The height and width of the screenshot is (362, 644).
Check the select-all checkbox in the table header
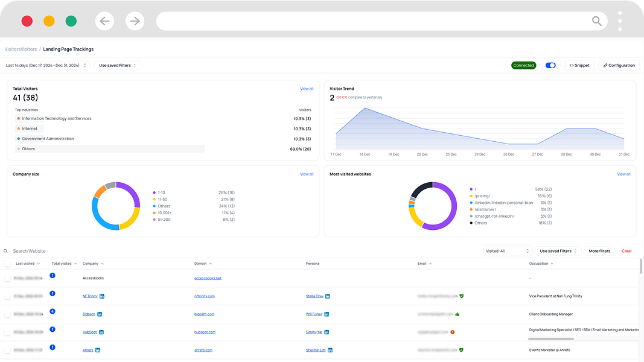click(8, 263)
